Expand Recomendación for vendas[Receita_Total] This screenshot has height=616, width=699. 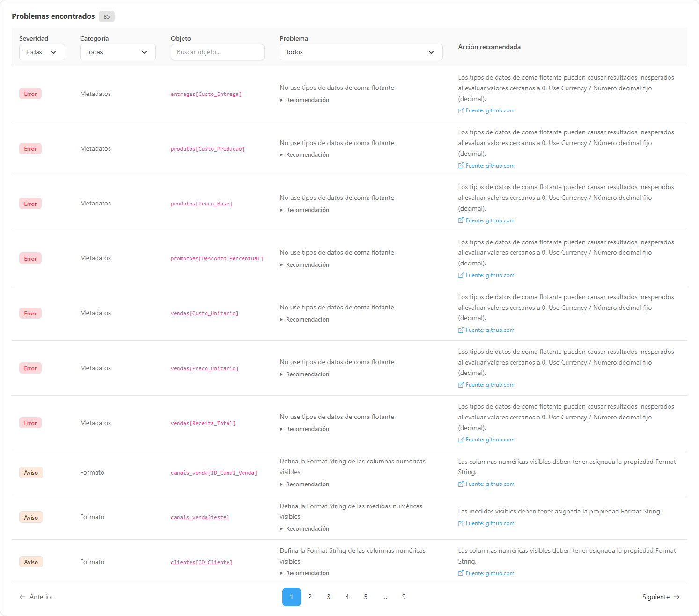pyautogui.click(x=305, y=429)
